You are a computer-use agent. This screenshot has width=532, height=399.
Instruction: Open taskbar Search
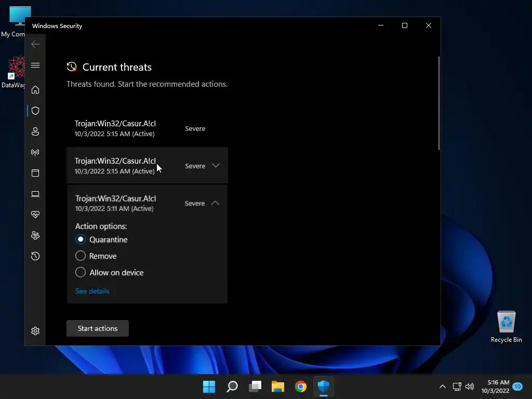(232, 387)
